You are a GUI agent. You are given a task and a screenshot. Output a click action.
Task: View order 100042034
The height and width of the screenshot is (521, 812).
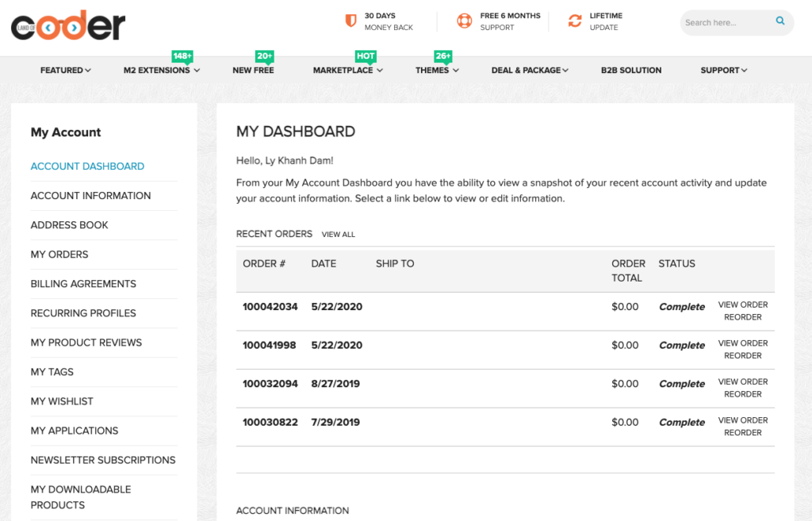[x=742, y=305]
